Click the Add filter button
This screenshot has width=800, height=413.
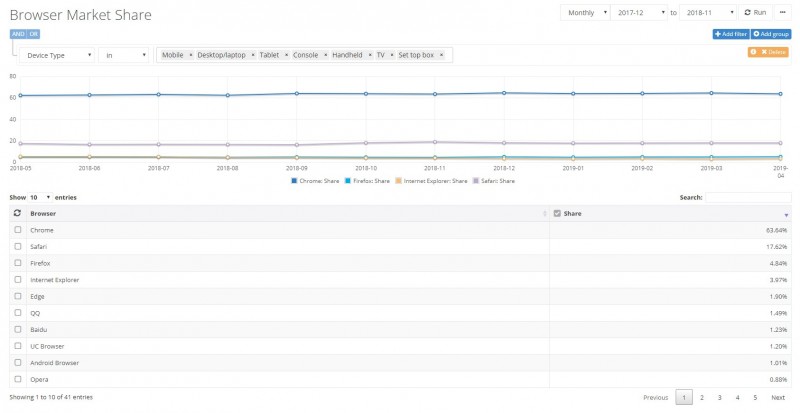731,34
